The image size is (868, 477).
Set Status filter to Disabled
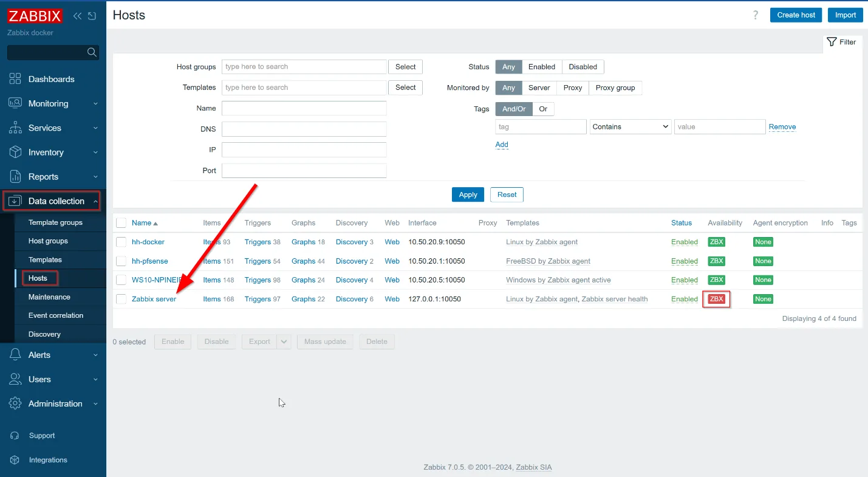(x=583, y=67)
